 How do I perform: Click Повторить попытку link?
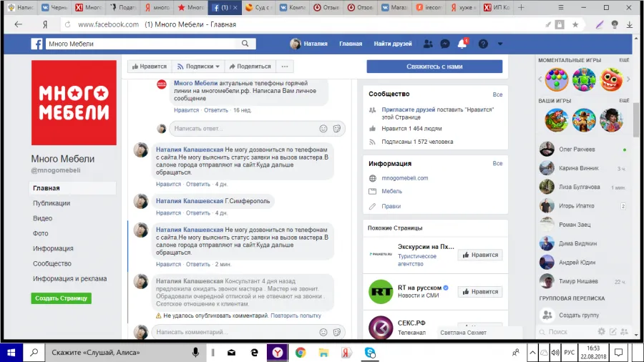coord(296,315)
